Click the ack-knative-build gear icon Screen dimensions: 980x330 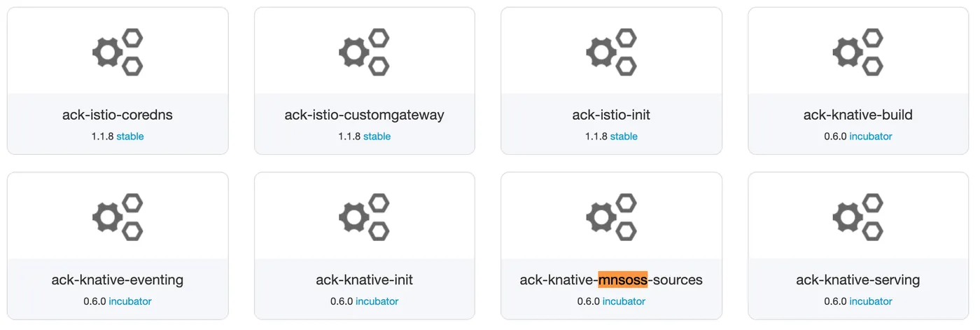point(858,52)
